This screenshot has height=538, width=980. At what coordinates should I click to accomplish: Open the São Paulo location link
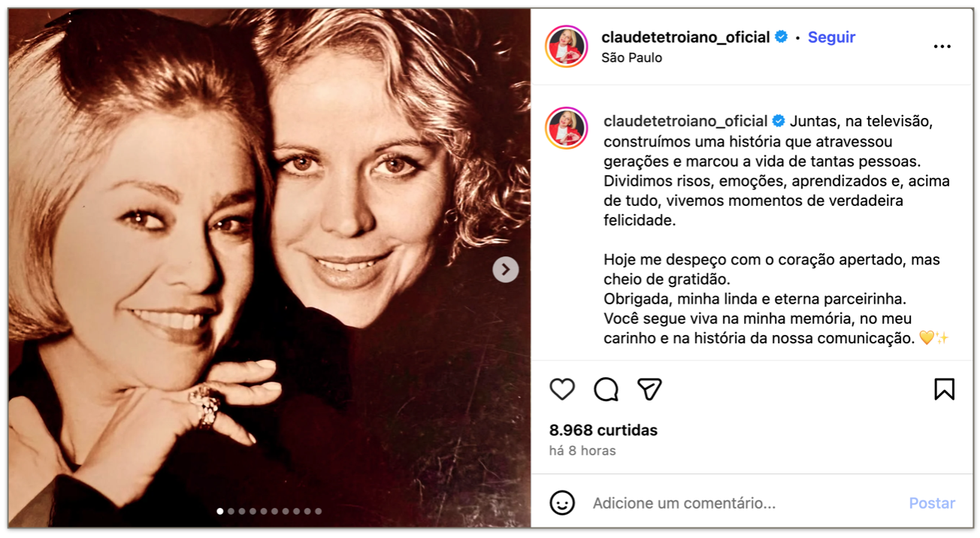point(631,58)
